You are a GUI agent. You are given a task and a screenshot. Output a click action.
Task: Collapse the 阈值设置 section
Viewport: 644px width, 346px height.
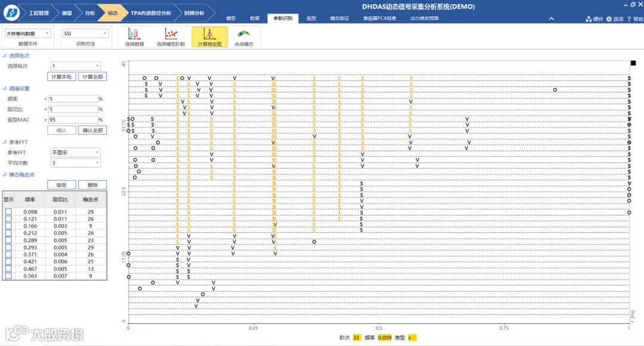[5, 88]
